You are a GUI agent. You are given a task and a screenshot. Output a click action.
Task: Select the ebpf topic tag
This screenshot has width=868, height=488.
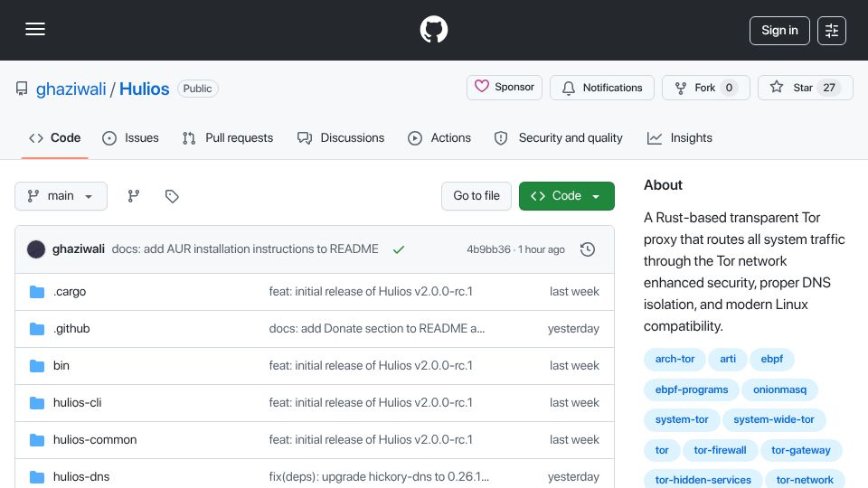[771, 359]
